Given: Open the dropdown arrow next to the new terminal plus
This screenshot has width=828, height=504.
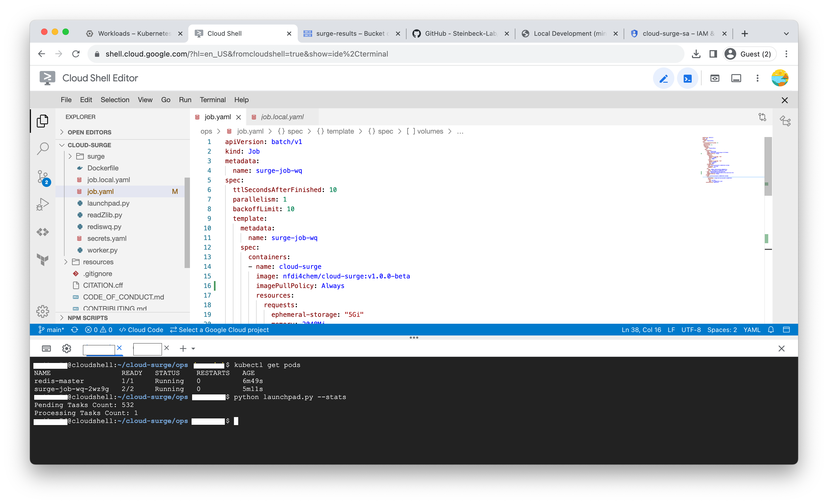Looking at the screenshot, I should point(193,349).
